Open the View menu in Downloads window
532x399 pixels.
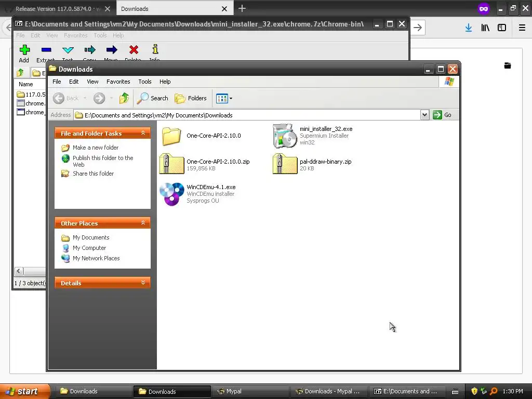point(92,82)
